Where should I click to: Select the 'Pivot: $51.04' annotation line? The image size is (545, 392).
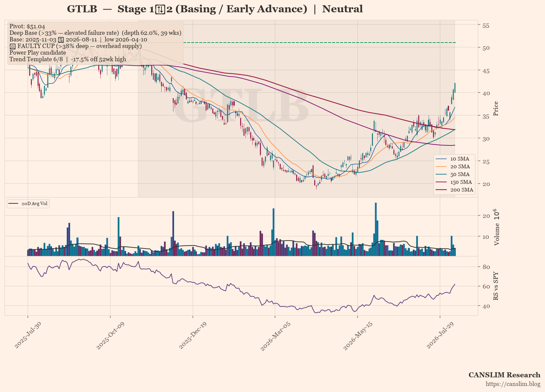(x=27, y=26)
